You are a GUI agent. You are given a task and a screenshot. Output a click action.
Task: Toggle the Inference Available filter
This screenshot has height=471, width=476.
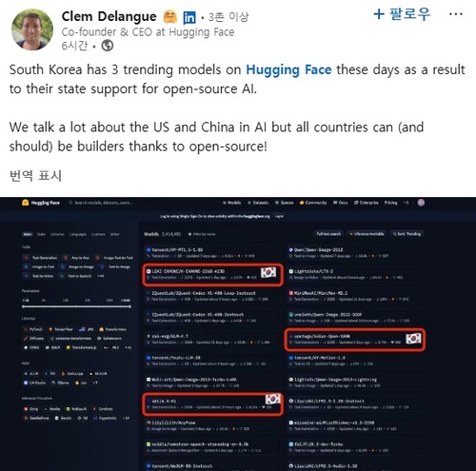coord(367,234)
